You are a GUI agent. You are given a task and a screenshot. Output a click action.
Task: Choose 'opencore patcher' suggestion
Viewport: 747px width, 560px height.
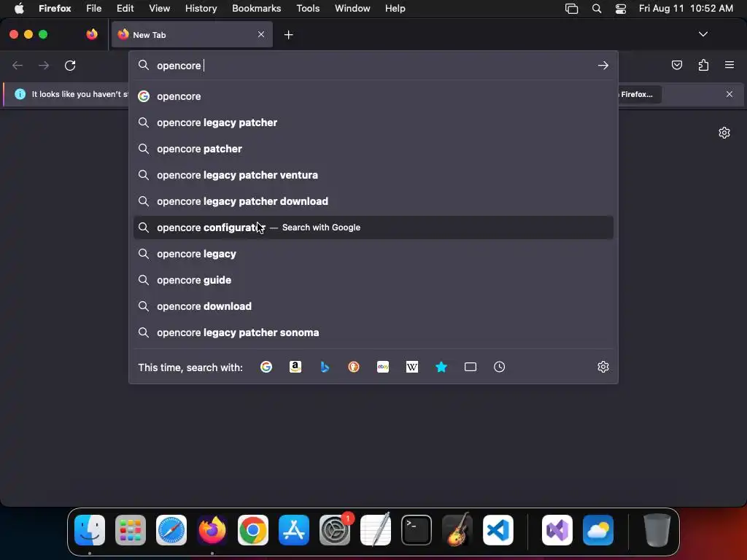(373, 149)
